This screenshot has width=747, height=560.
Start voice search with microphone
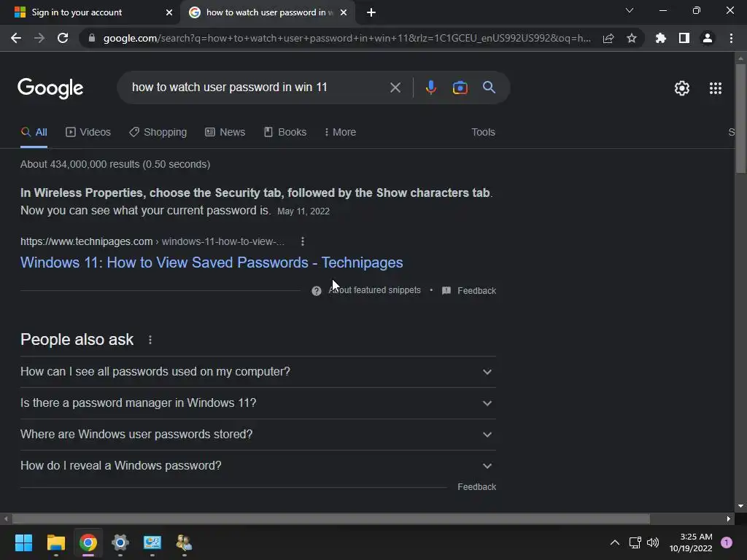(430, 87)
